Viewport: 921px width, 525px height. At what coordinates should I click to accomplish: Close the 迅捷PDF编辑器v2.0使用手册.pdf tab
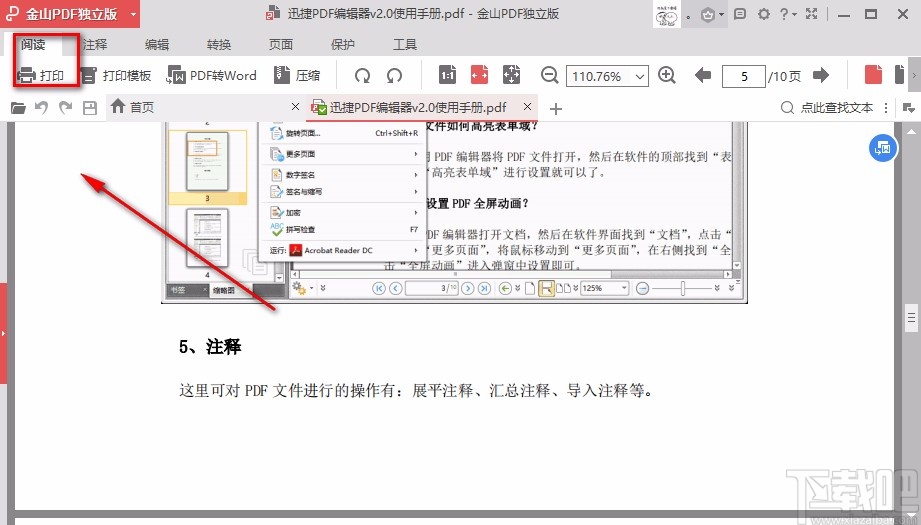pyautogui.click(x=527, y=107)
